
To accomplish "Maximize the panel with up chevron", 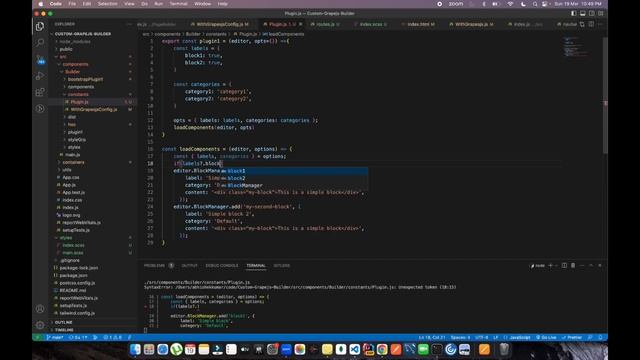I will tap(591, 265).
